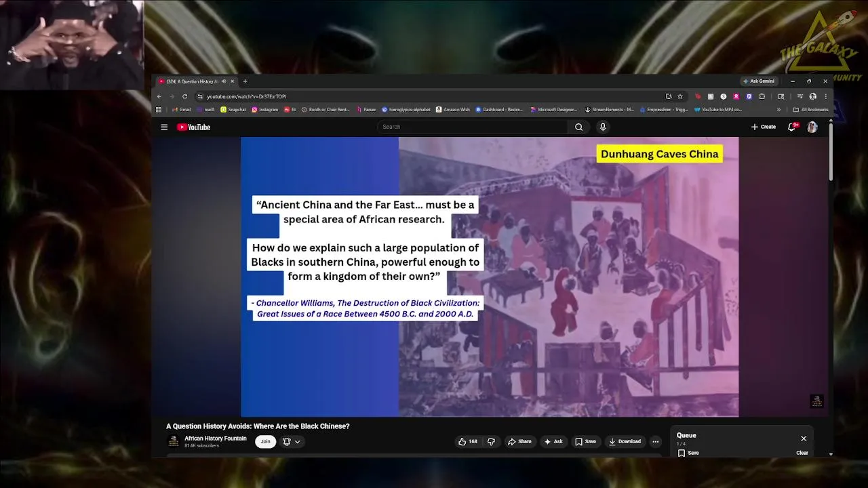Click the Join channel button
This screenshot has width=868, height=488.
(265, 441)
